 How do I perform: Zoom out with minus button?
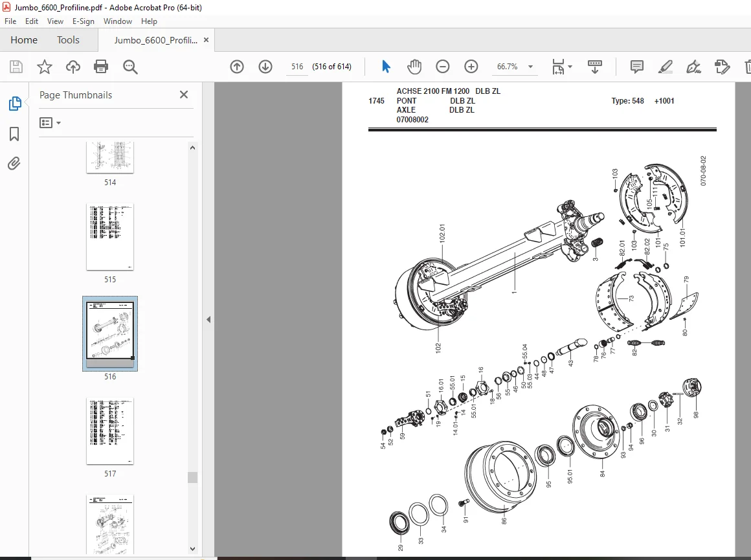pos(443,67)
